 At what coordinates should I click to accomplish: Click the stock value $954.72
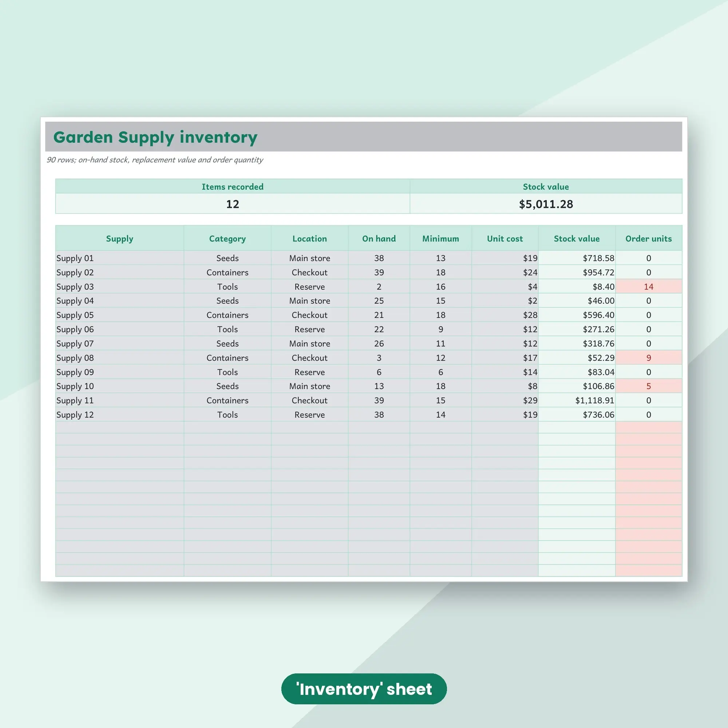tap(577, 272)
